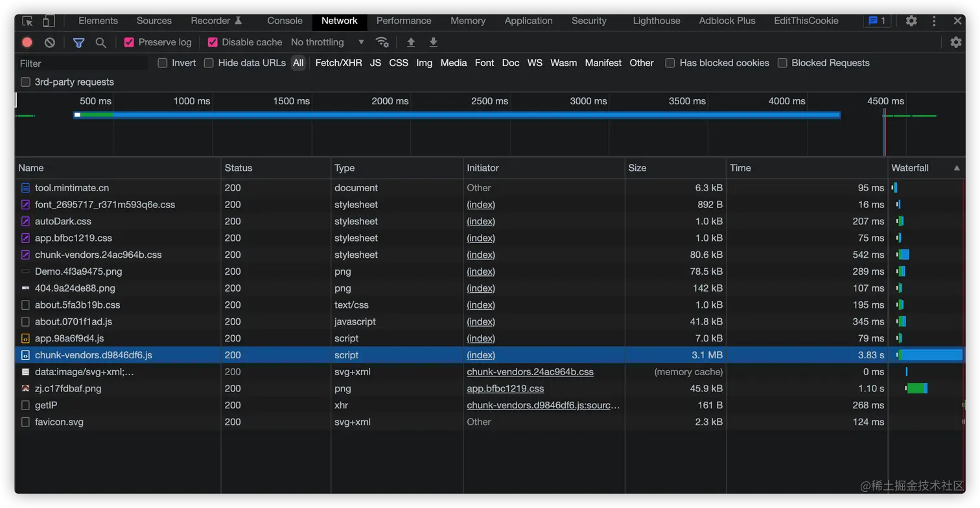Open the Application tab

(x=529, y=21)
